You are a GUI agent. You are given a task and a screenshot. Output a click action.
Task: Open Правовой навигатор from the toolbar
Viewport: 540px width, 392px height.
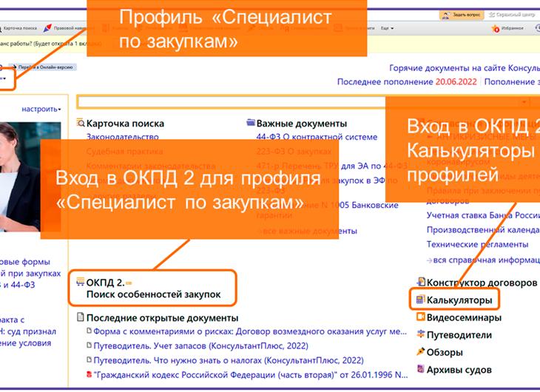65,28
